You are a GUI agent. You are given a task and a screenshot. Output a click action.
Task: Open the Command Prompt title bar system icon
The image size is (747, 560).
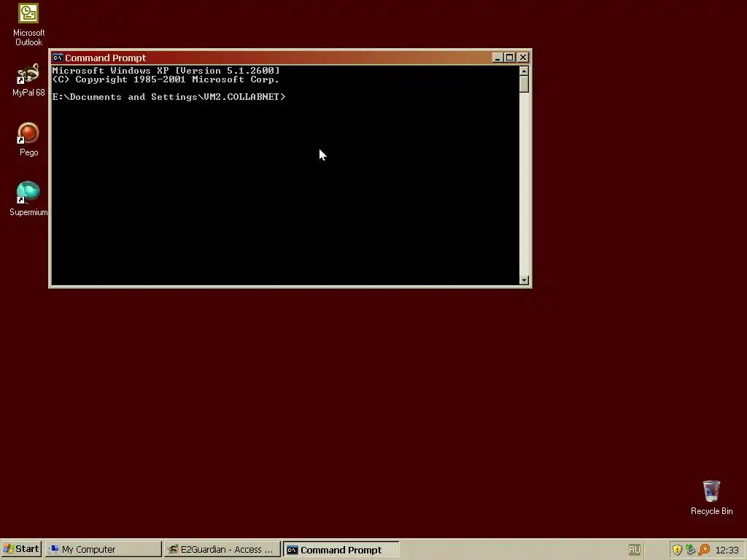[58, 58]
